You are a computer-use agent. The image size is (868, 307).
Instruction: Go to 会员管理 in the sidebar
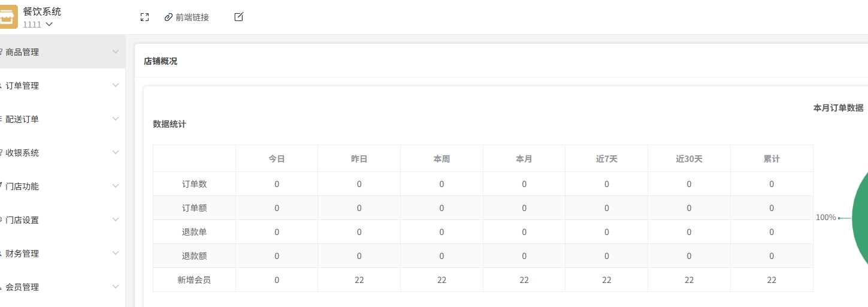[x=22, y=287]
